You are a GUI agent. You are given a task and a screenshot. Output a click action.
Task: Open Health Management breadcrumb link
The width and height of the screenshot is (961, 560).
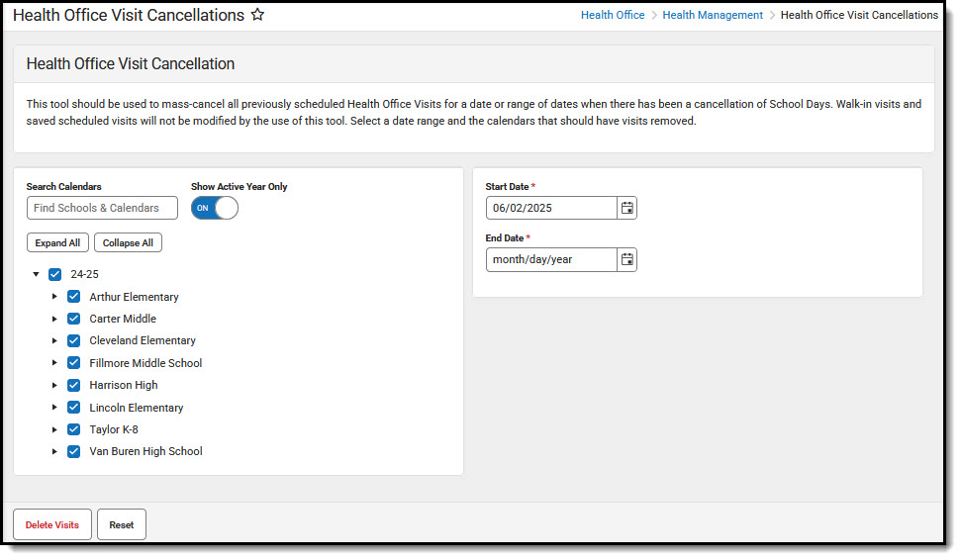pos(713,15)
